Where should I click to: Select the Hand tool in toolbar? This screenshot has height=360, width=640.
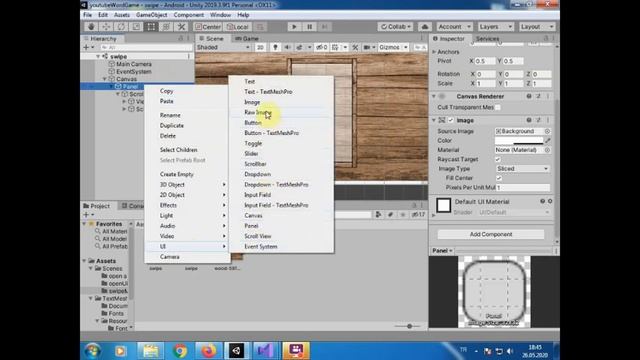pos(91,27)
